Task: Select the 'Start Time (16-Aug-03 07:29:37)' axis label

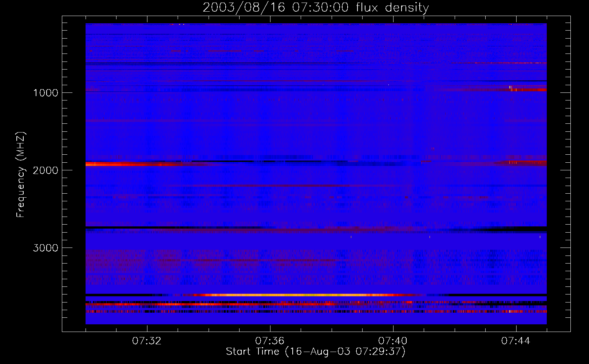Action: click(x=316, y=352)
